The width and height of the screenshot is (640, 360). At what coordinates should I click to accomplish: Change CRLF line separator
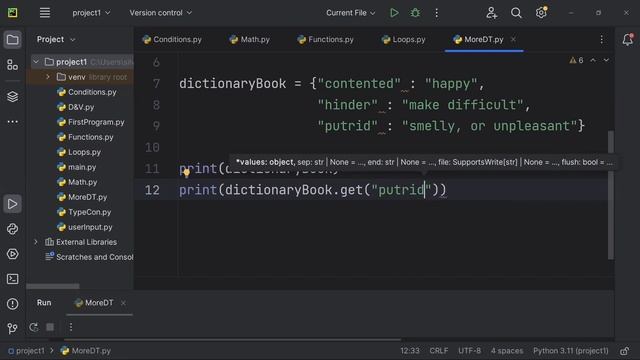pos(439,351)
